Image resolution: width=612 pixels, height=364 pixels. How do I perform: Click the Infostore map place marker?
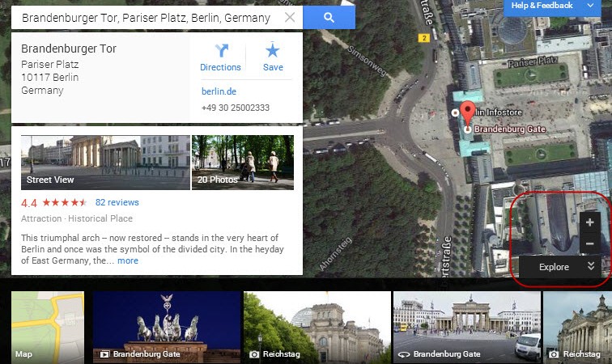coord(455,112)
